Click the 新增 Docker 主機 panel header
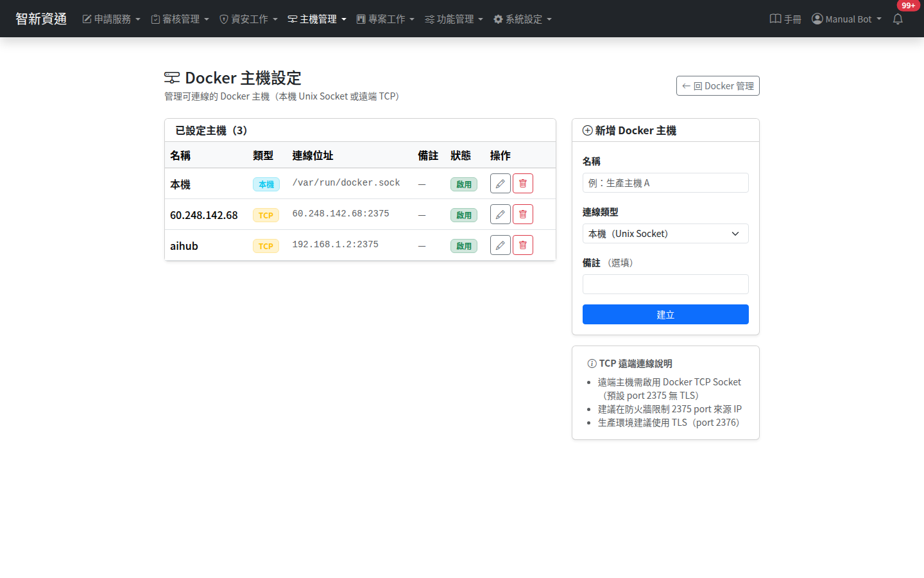This screenshot has height=578, width=924. (x=665, y=130)
